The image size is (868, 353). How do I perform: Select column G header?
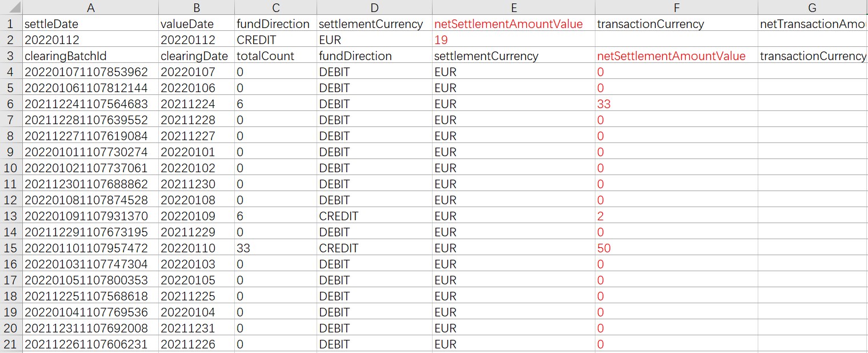coord(812,7)
